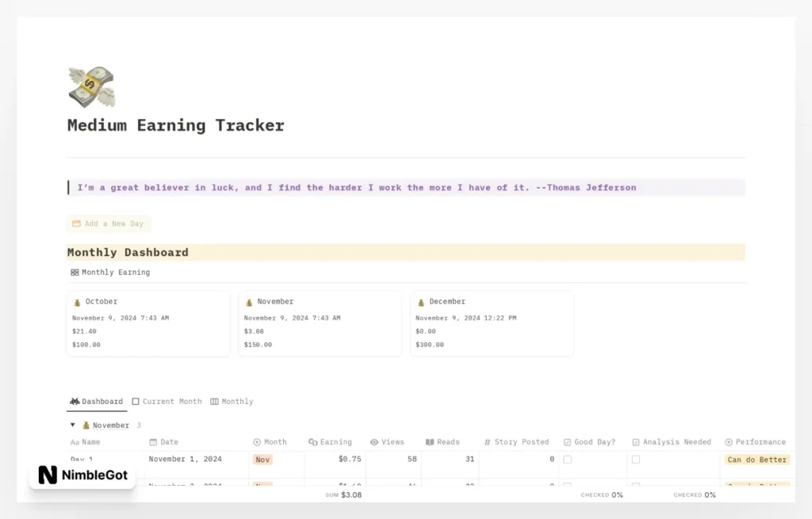Click the hash icon in Story Posted header
This screenshot has width=812, height=519.
[x=488, y=442]
